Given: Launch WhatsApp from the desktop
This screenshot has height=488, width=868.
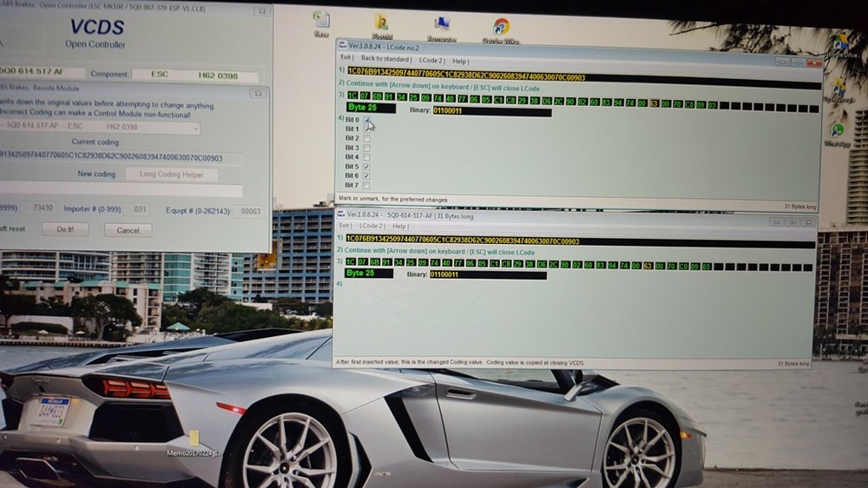Looking at the screenshot, I should click(838, 130).
